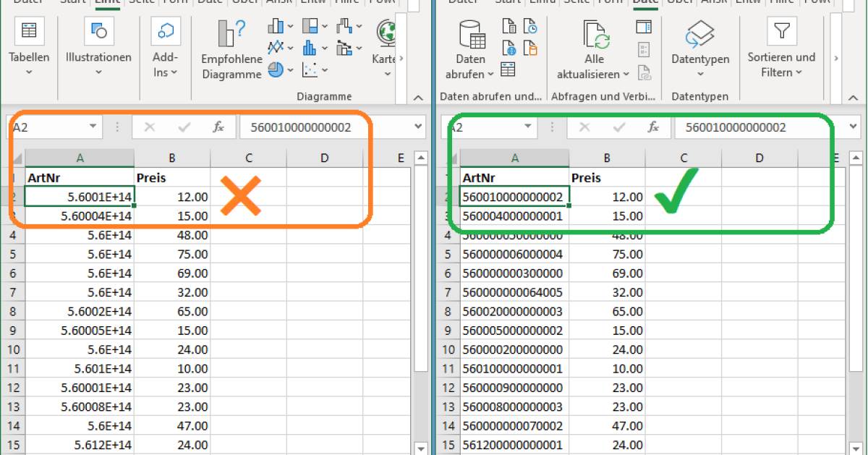This screenshot has height=455, width=868.
Task: Open Name Box dropdown in left window
Action: [x=93, y=127]
